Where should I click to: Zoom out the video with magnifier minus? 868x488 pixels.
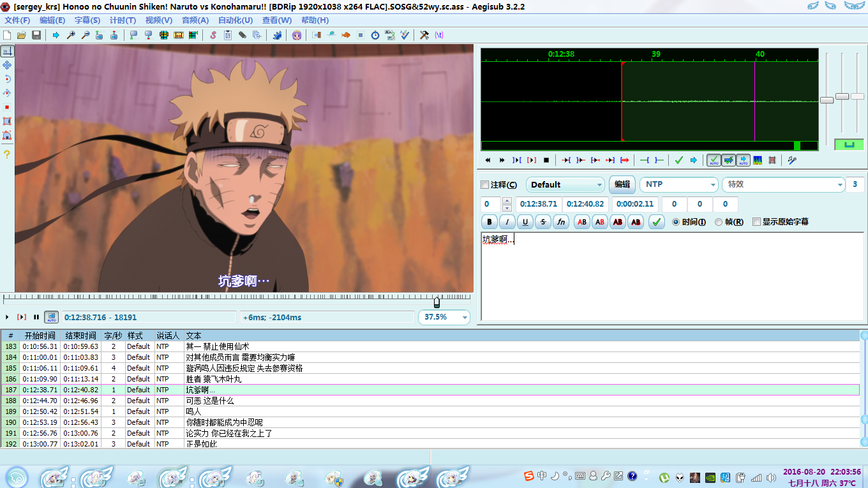pos(86,35)
